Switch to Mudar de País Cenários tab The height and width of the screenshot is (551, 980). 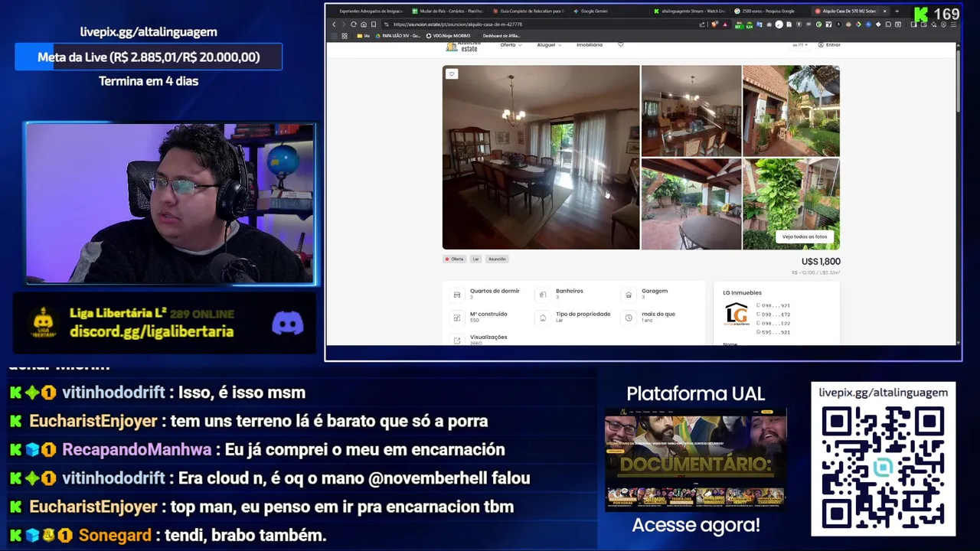(x=448, y=11)
